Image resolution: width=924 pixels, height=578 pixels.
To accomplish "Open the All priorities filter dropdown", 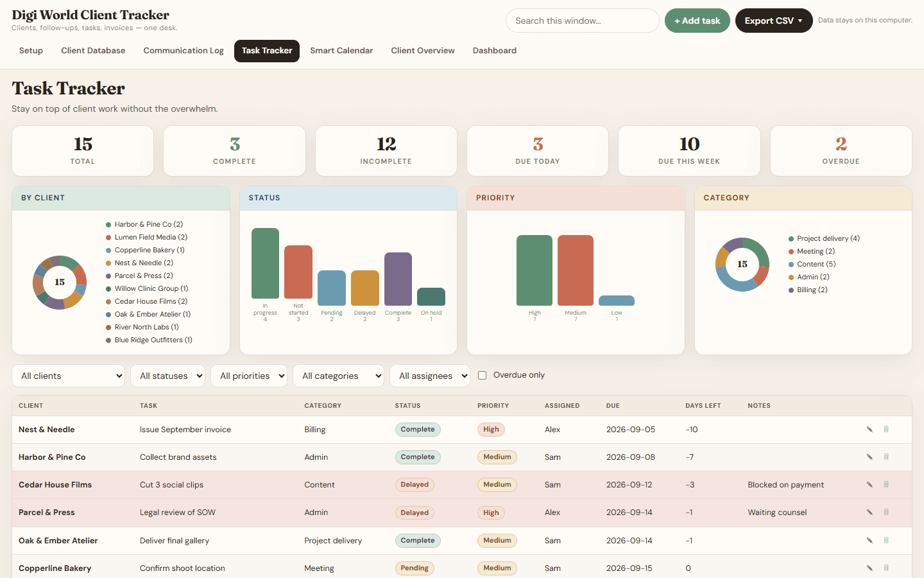I will (x=249, y=376).
